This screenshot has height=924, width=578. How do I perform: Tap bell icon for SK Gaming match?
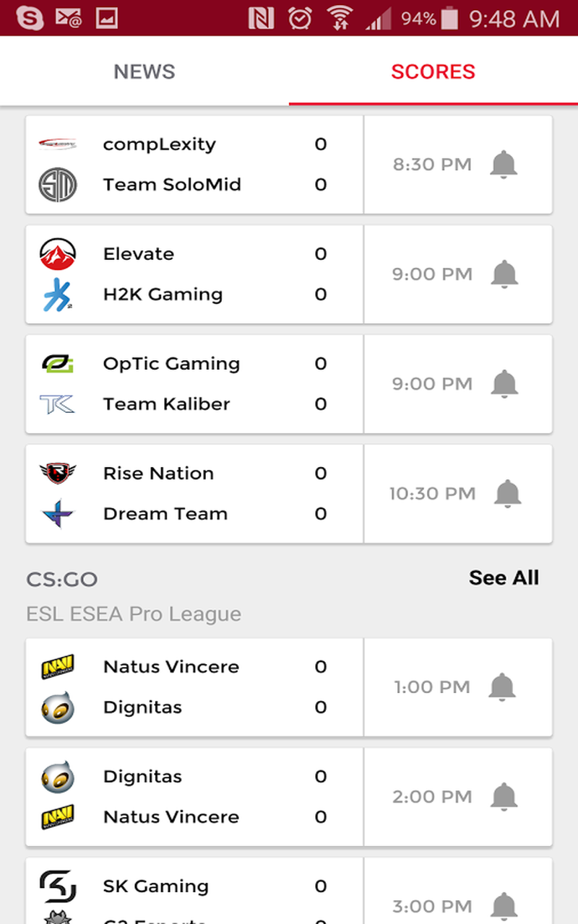point(504,906)
